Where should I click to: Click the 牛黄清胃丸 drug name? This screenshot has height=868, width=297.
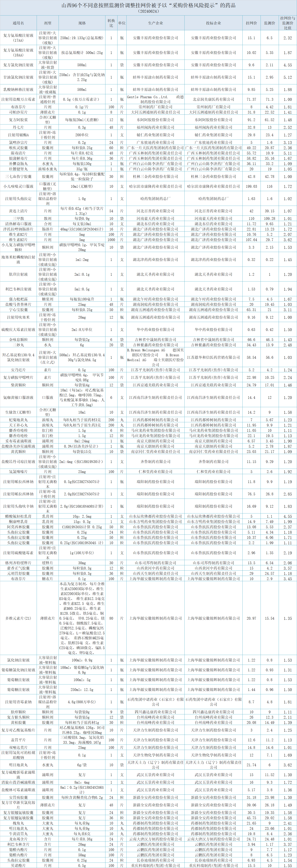(19, 834)
